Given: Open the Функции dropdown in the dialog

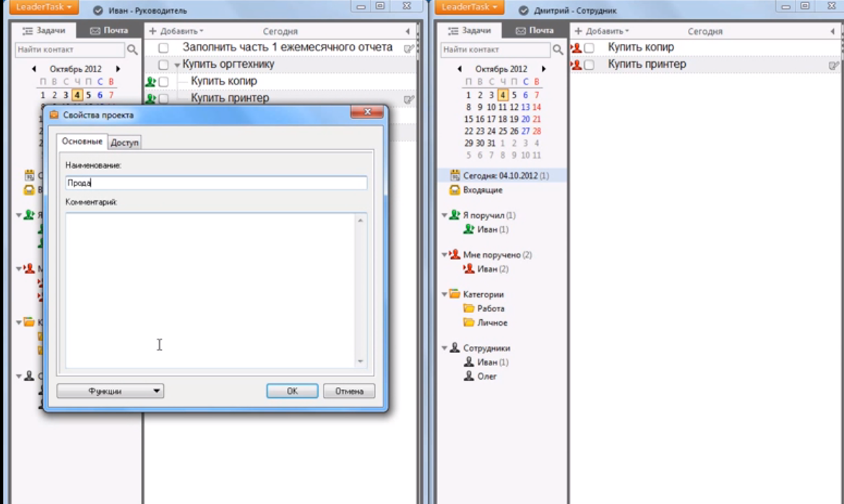Looking at the screenshot, I should click(x=110, y=391).
